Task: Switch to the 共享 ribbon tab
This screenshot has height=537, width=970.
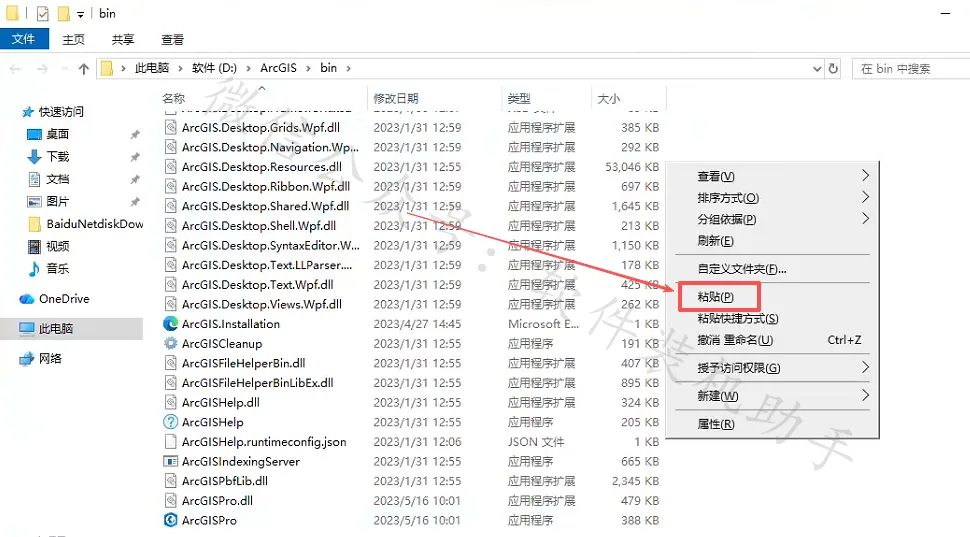Action: pos(122,39)
